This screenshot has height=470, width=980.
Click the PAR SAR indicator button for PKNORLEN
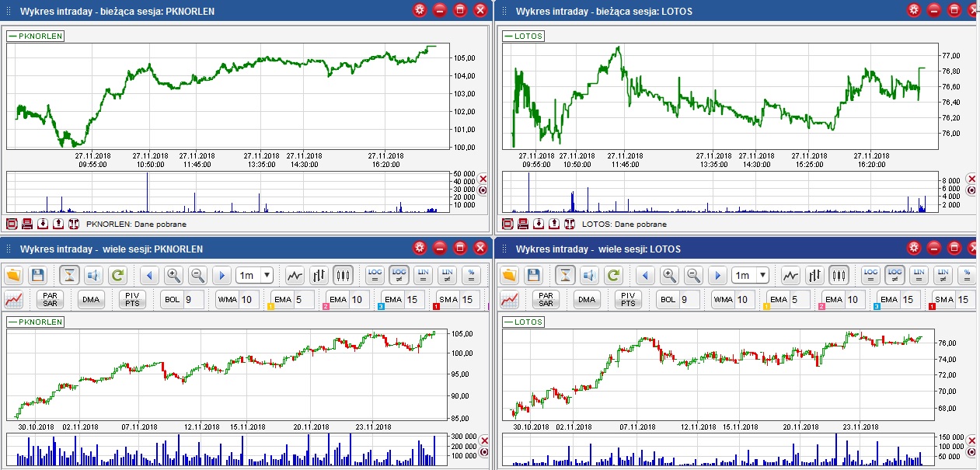point(50,299)
